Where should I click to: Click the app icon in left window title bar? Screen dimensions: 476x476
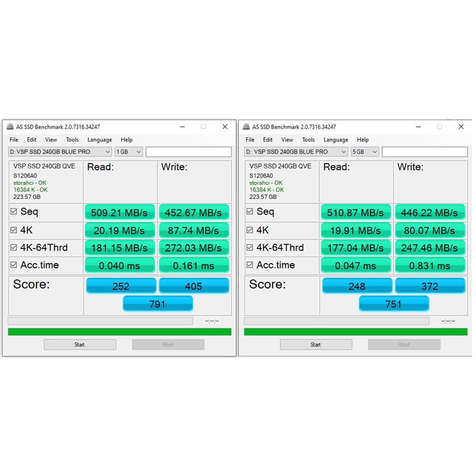click(10, 127)
